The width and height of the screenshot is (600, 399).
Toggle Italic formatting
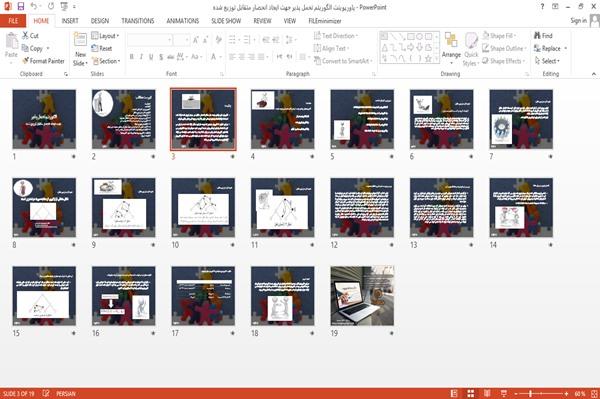[x=141, y=57]
